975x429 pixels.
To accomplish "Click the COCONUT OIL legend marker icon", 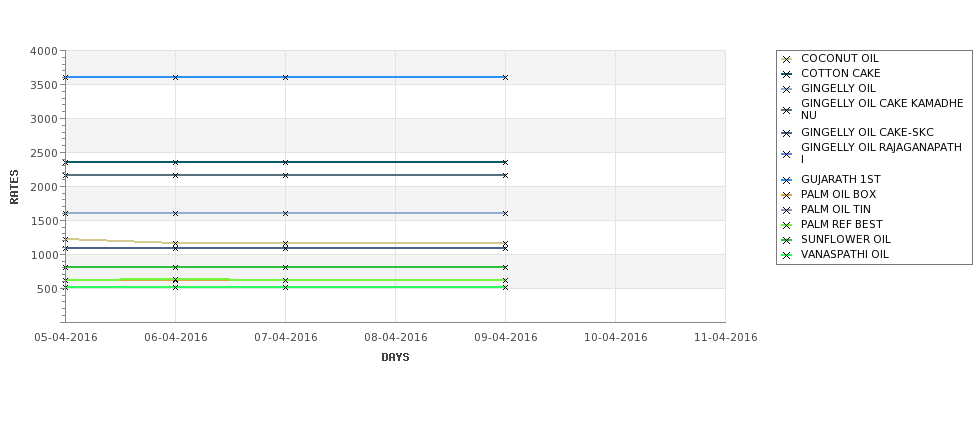I will pos(786,60).
